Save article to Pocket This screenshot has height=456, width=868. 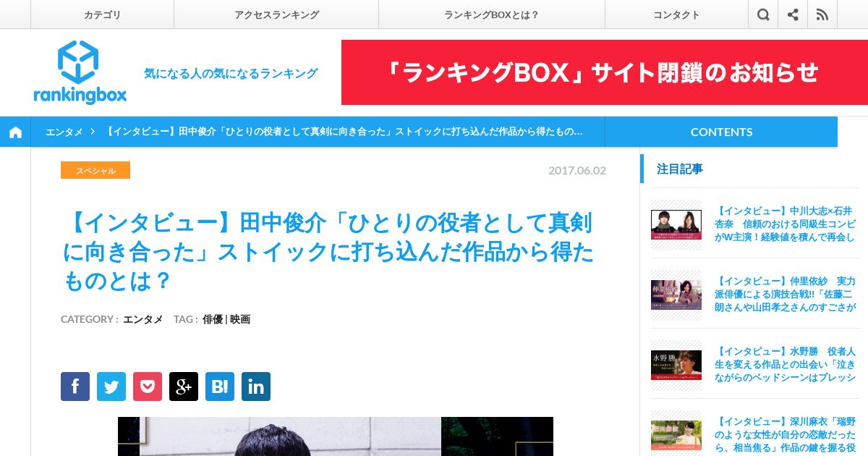148,387
